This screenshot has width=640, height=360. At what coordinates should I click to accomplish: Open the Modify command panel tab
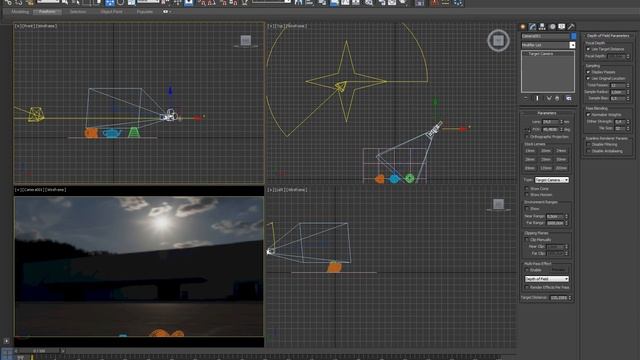pos(533,27)
